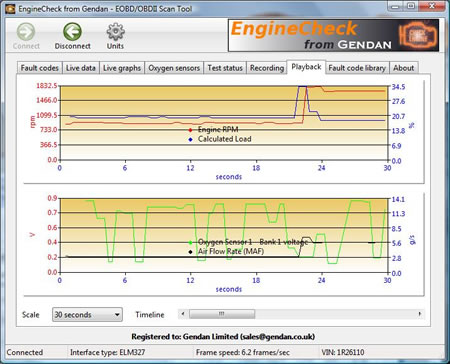Screen dimensions: 450x364
Task: Click the Air Flow Rate (MAF) legend entry
Action: (226, 251)
